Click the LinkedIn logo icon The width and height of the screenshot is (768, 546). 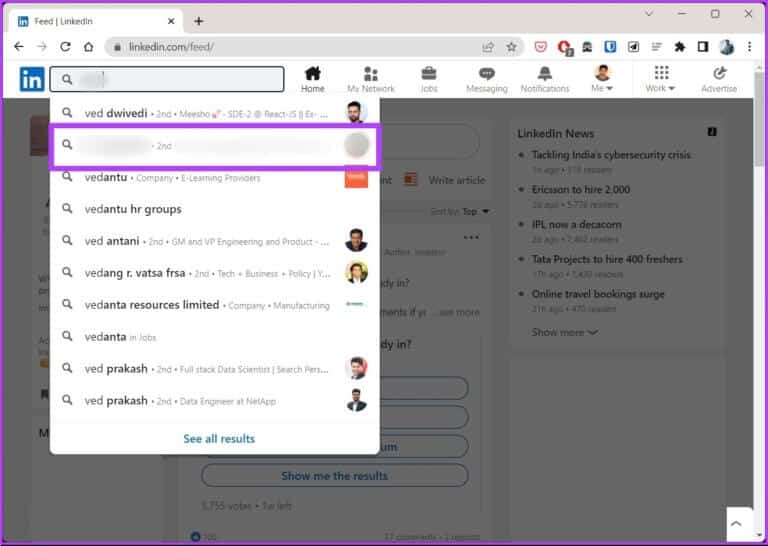point(32,79)
